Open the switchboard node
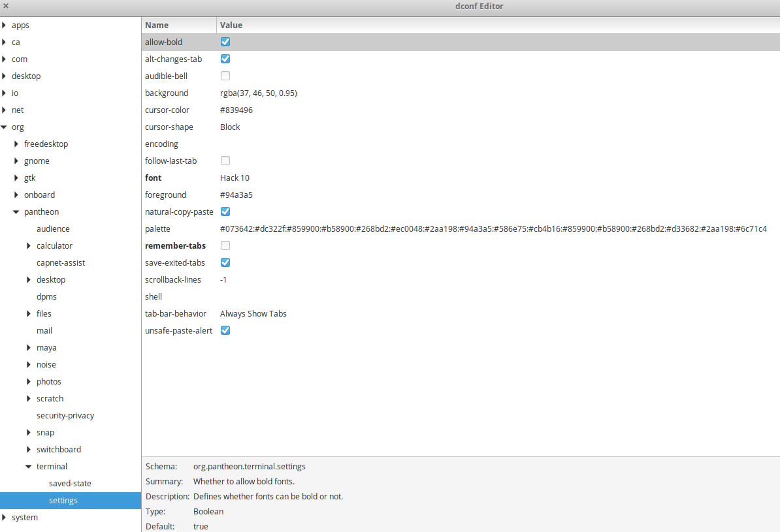Image resolution: width=780 pixels, height=532 pixels. [x=28, y=449]
